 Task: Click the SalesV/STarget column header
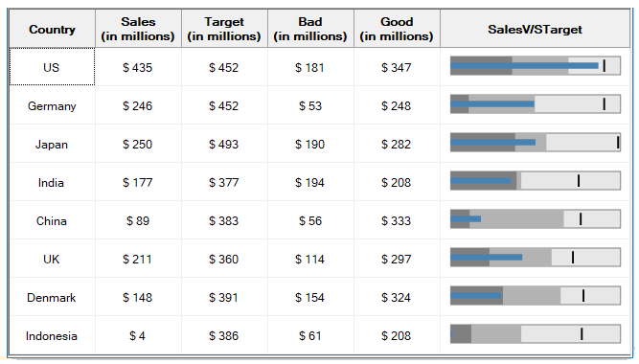(x=536, y=29)
